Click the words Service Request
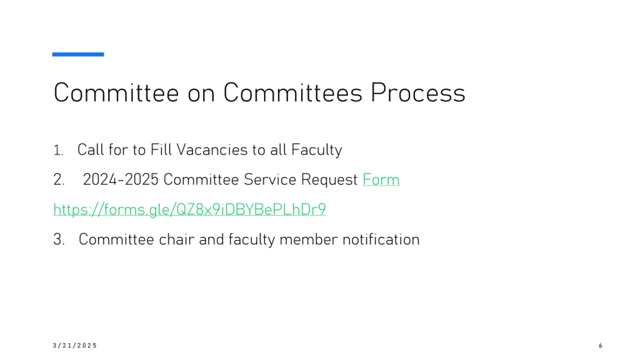The height and width of the screenshot is (362, 644). pos(301,179)
